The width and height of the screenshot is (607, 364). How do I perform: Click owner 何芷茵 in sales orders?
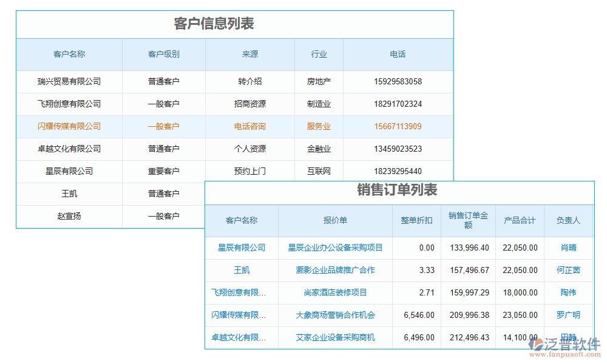[568, 270]
